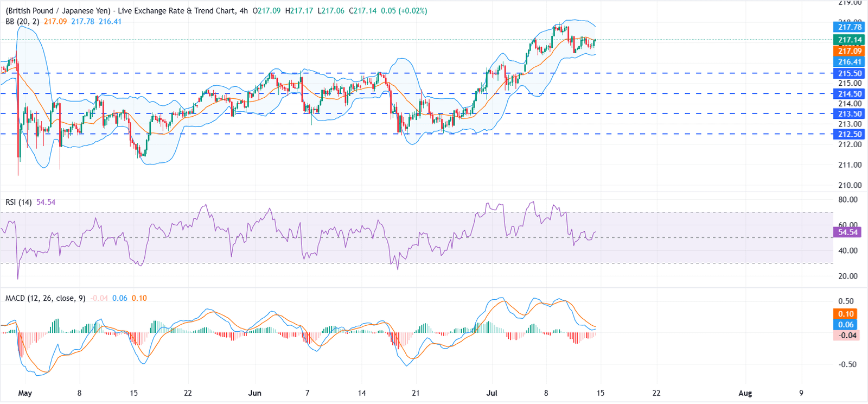This screenshot has height=404, width=868.
Task: Click the H217.17 high value in header
Action: point(299,11)
